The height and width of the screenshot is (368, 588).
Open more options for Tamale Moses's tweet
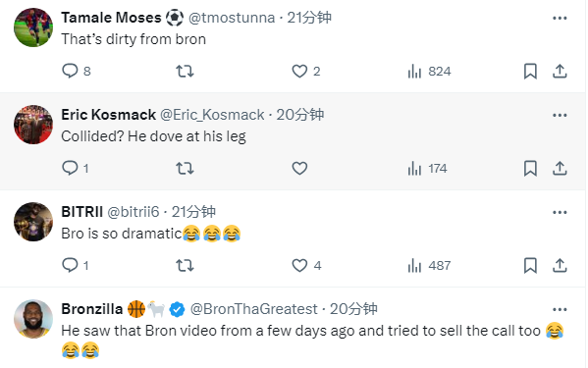560,18
